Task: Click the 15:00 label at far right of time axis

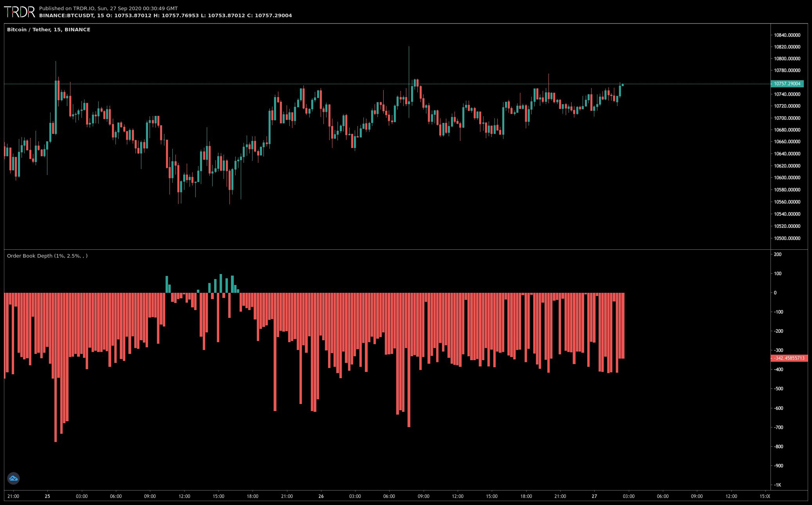Action: [765, 496]
